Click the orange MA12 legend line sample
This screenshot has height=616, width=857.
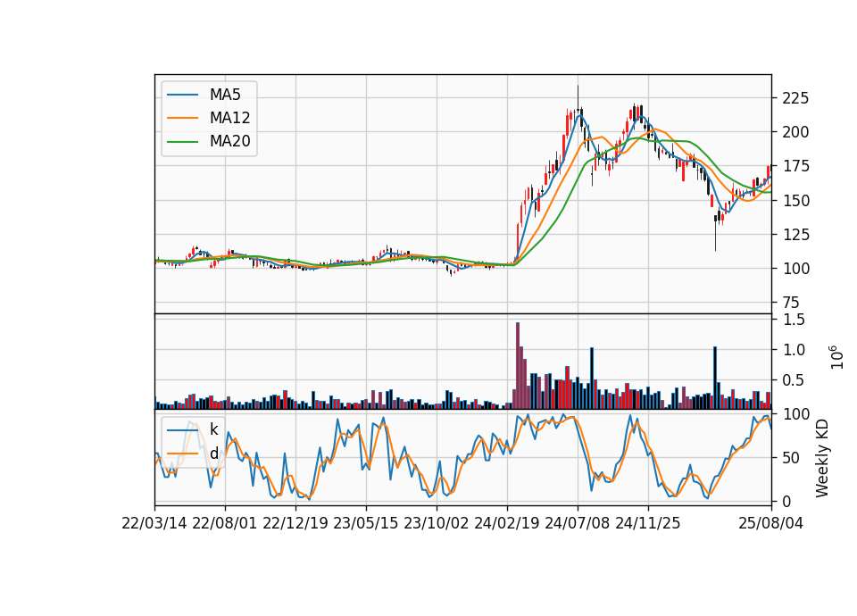(x=182, y=118)
